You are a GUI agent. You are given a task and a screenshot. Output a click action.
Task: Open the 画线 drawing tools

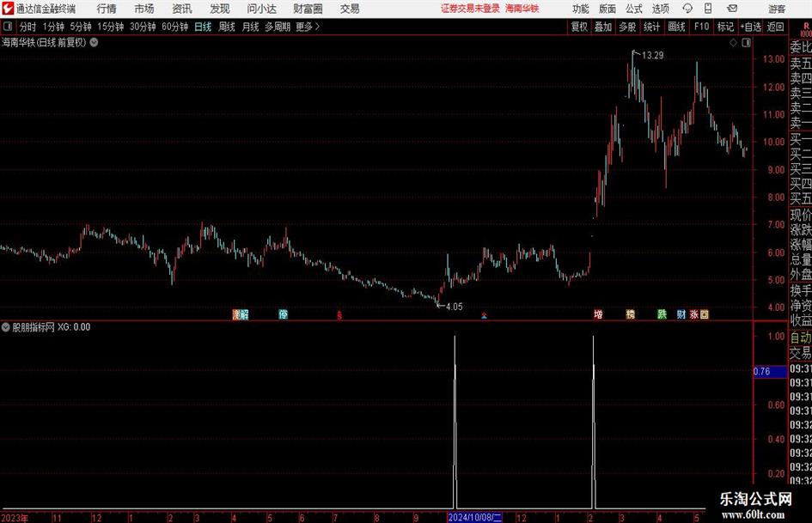[676, 27]
